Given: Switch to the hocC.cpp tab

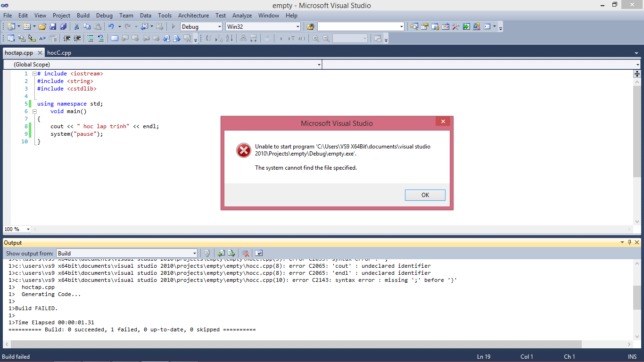Looking at the screenshot, I should [x=59, y=53].
